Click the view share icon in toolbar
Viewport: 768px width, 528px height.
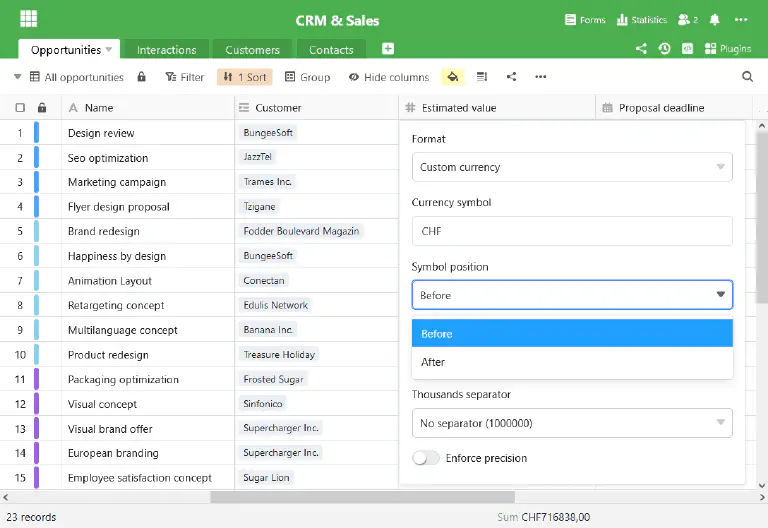511,76
